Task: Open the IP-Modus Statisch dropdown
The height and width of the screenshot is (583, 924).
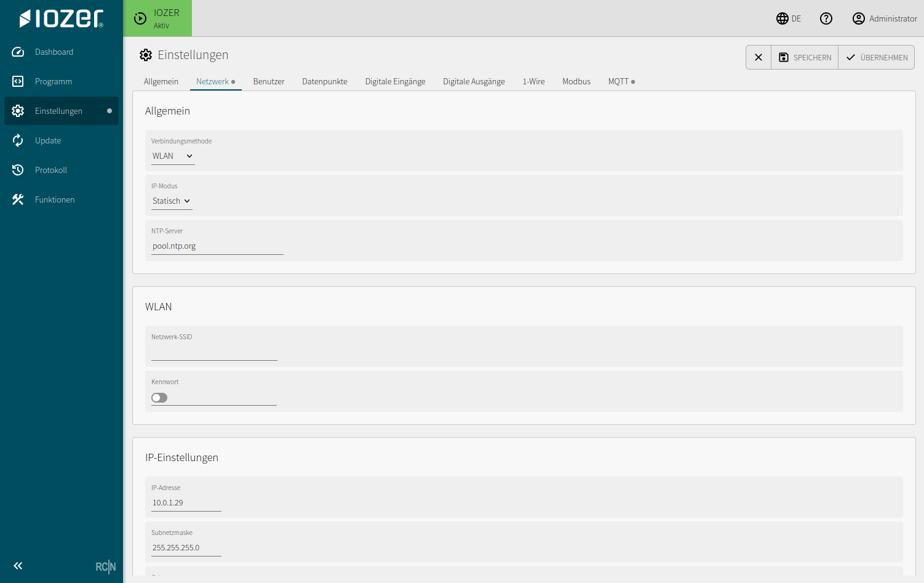Action: click(172, 201)
